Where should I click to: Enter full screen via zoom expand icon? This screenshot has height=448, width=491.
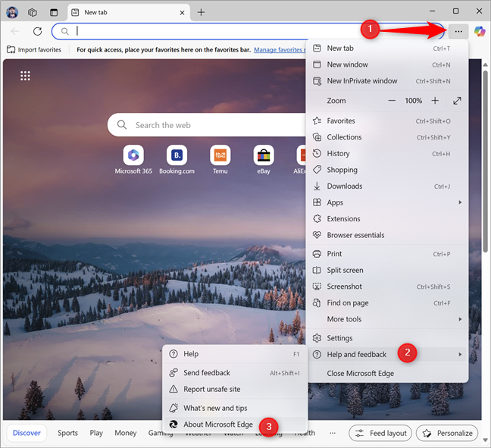(x=457, y=101)
